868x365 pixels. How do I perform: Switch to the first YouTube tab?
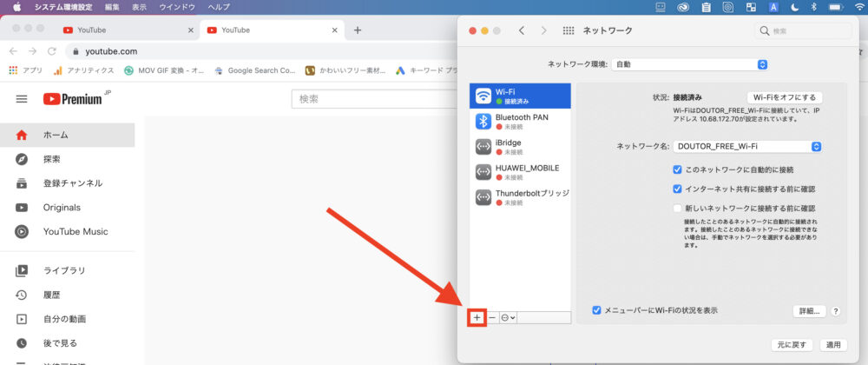click(x=128, y=30)
